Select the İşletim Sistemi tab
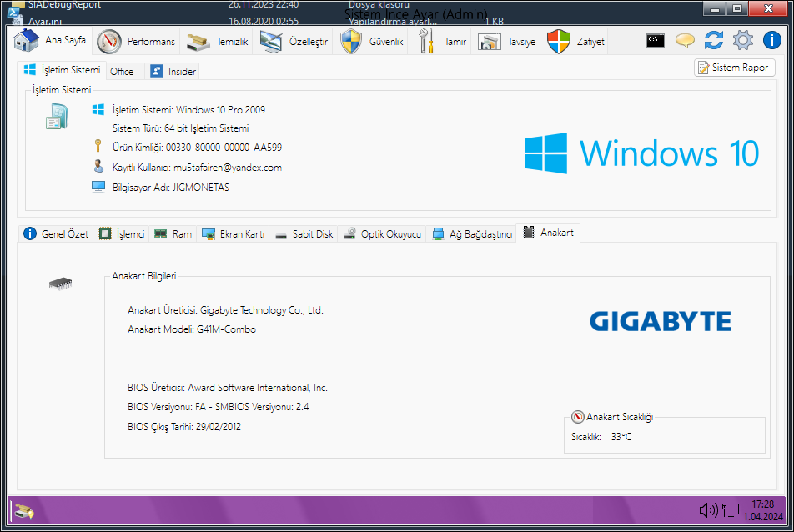794x532 pixels. (62, 70)
